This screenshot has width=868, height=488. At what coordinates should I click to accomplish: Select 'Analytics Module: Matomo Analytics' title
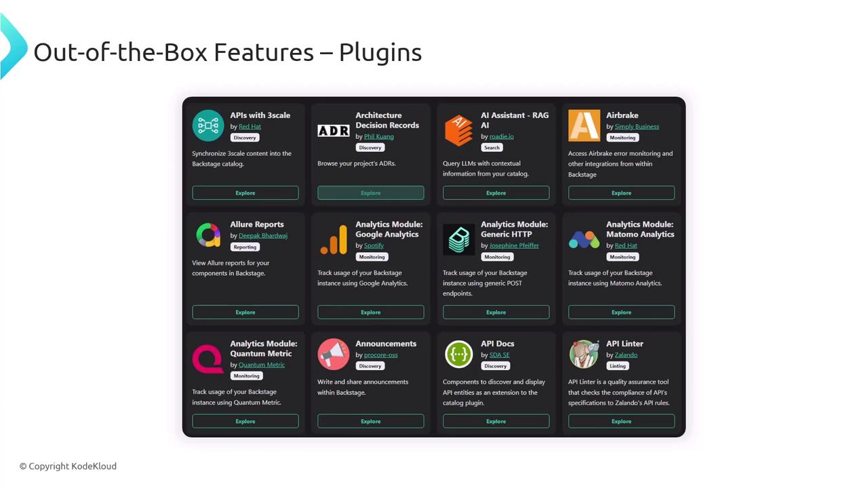pos(640,230)
